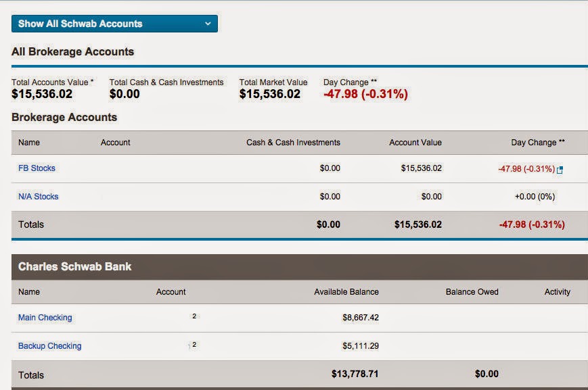
Task: Click the Name column header in Brokerage Accounts
Action: (x=29, y=143)
